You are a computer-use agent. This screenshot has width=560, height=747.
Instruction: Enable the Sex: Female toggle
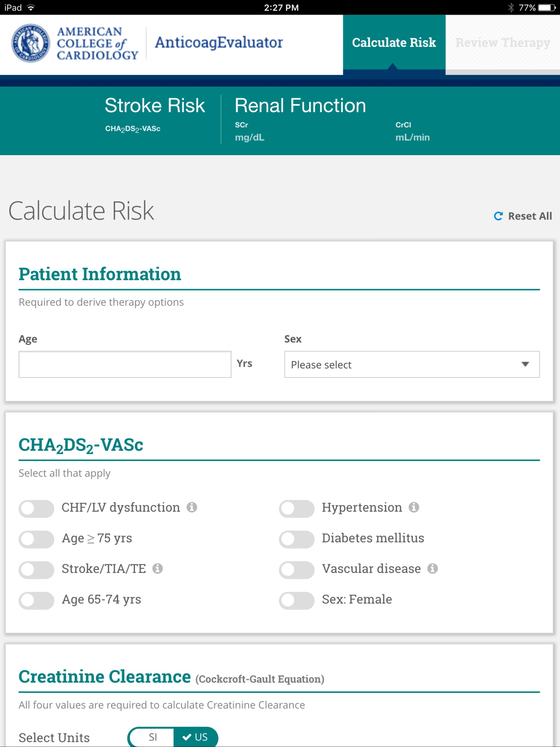[297, 600]
